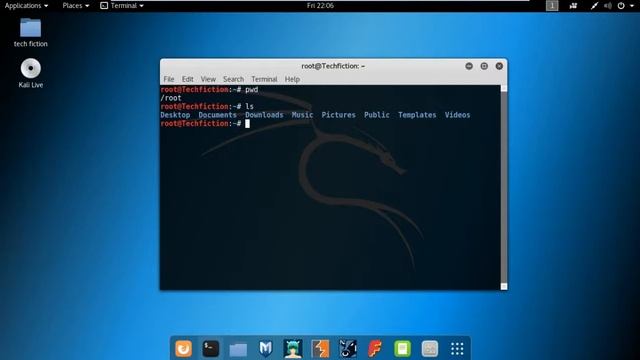Click Templates in the ls output
Image resolution: width=640 pixels, height=360 pixels.
(x=417, y=115)
